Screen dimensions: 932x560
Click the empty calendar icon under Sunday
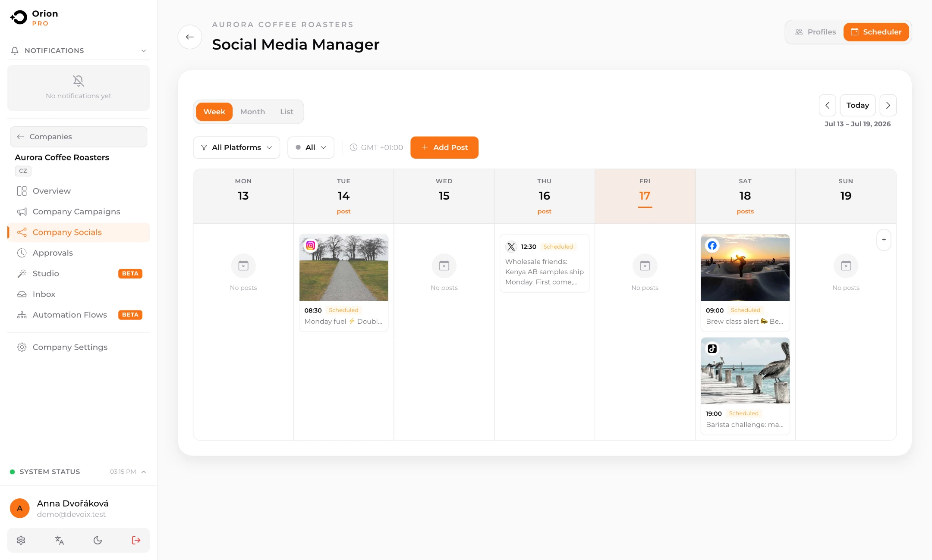846,266
